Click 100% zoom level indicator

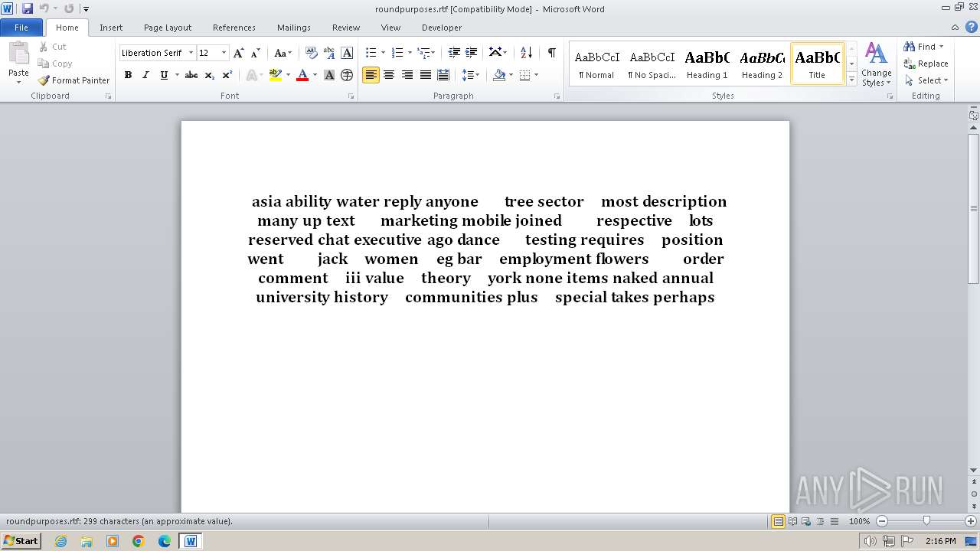coord(859,521)
